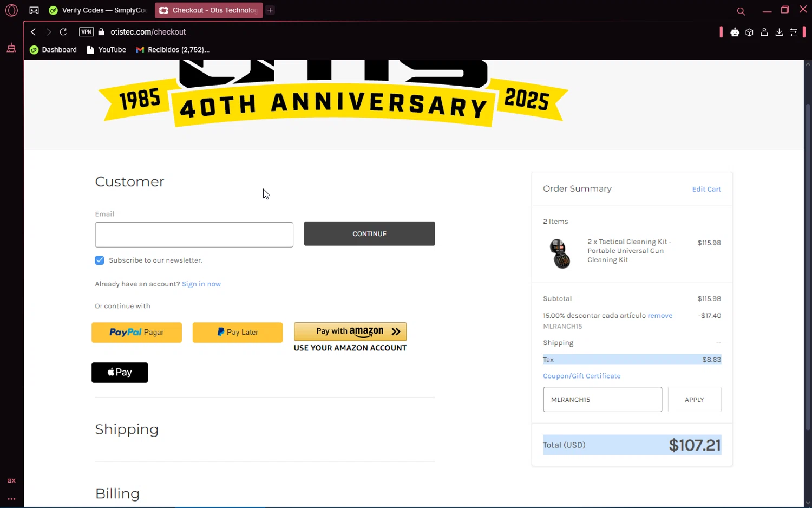
Task: Open the Opera GX main menu logo
Action: [11, 10]
